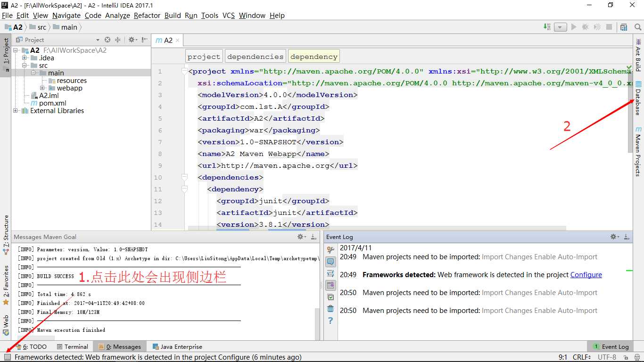Hide the Messages Maven Goal panel

[314, 237]
